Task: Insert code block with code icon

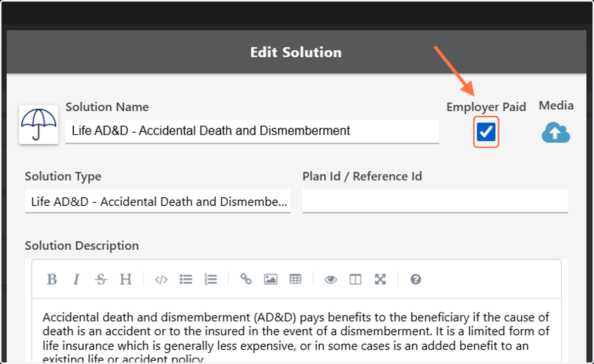Action: 161,279
